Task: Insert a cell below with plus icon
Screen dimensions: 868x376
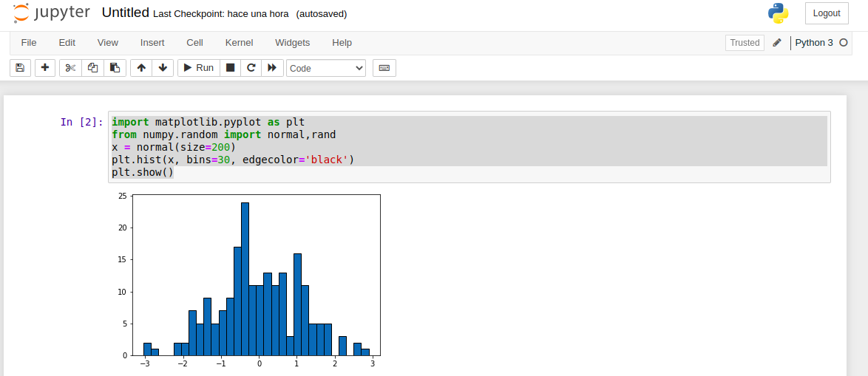Action: point(45,68)
